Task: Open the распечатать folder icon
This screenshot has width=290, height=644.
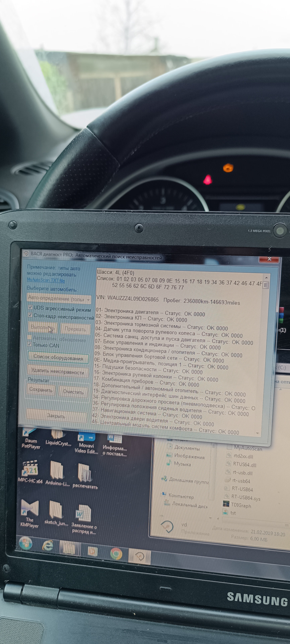Action: point(85,476)
